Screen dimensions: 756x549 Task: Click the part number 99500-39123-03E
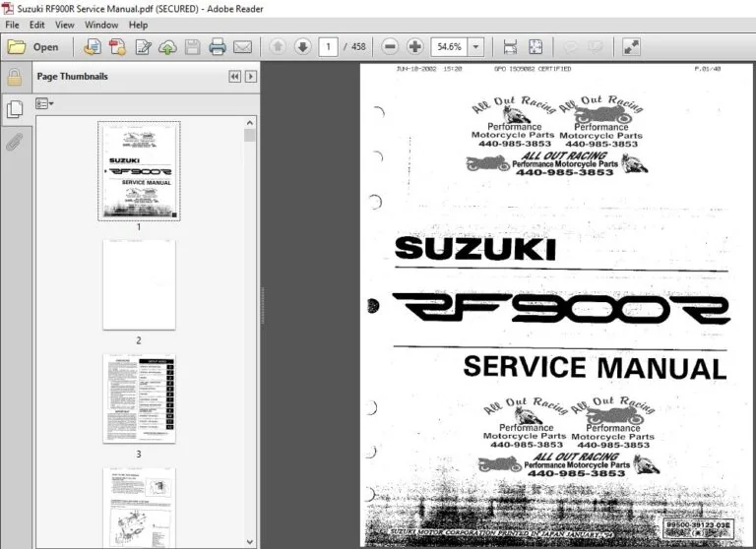click(x=698, y=525)
